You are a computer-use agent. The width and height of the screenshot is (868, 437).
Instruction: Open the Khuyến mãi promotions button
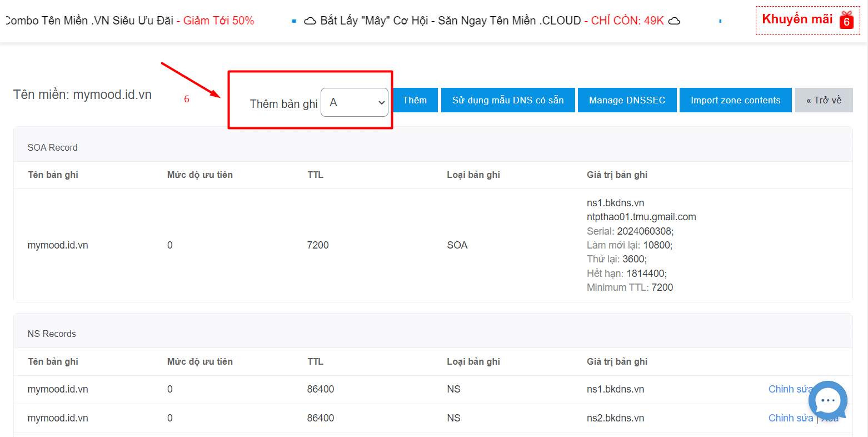point(797,19)
